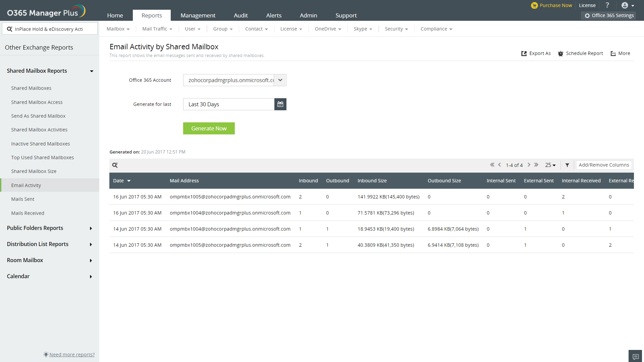Open the Mail Traffic submenu
Screen dimensions: 644x362
(x=157, y=29)
